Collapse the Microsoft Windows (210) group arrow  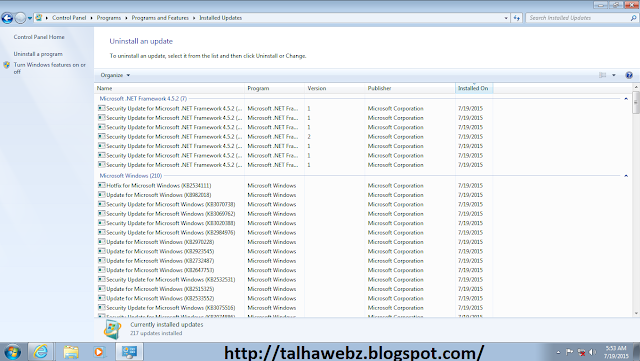coord(626,176)
